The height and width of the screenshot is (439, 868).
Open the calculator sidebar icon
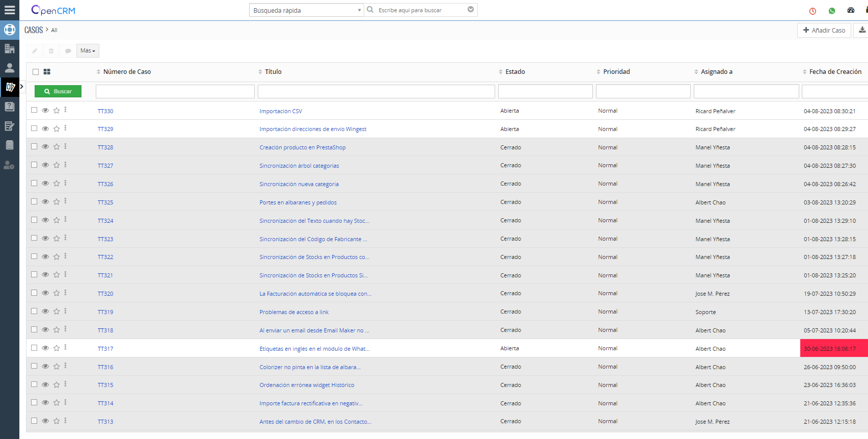[x=10, y=145]
